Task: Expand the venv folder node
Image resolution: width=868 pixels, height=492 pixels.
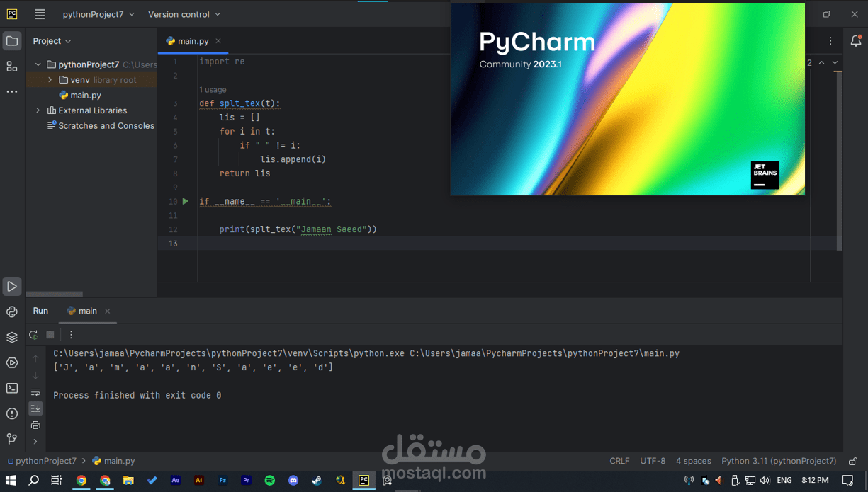Action: (50, 80)
